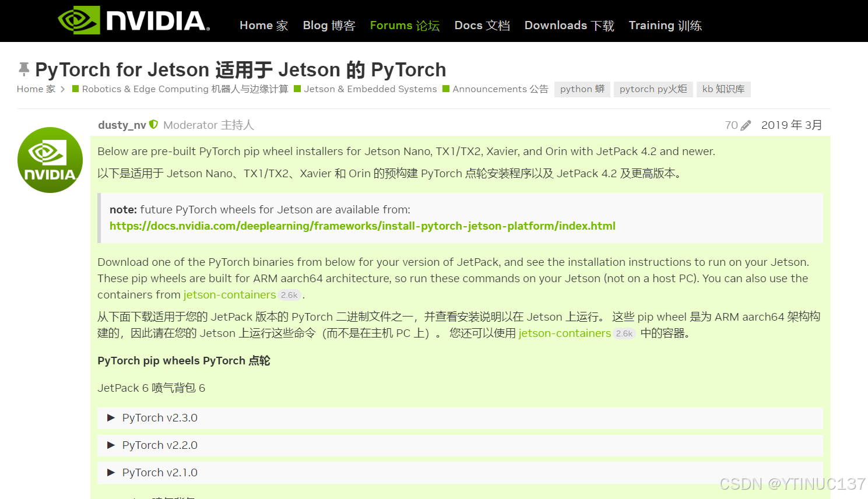
Task: Select the pytorch tag
Action: tap(653, 89)
